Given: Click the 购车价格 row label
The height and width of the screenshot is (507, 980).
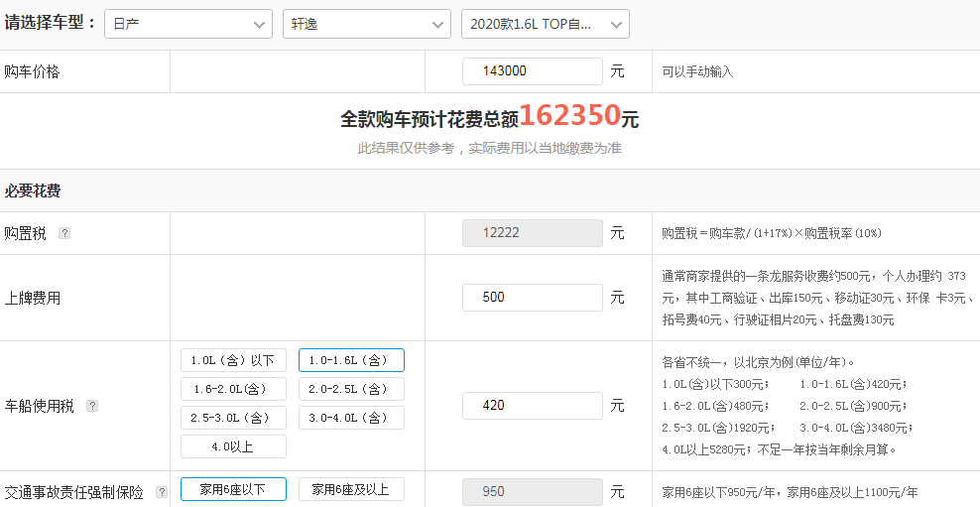Looking at the screenshot, I should (32, 71).
